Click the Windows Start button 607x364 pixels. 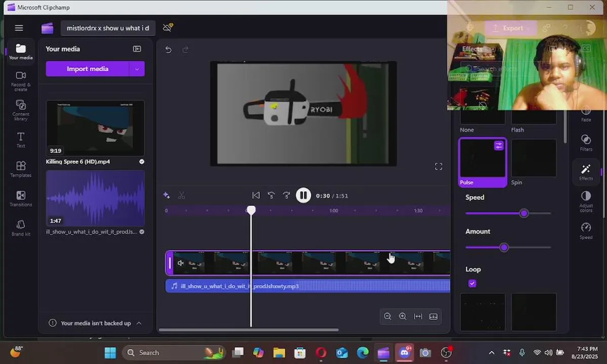click(x=110, y=352)
